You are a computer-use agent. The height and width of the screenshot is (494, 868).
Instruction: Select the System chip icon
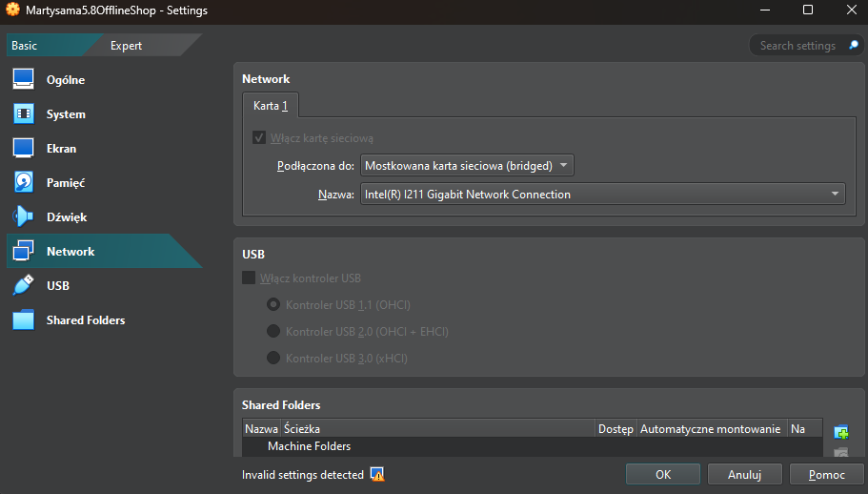(24, 114)
